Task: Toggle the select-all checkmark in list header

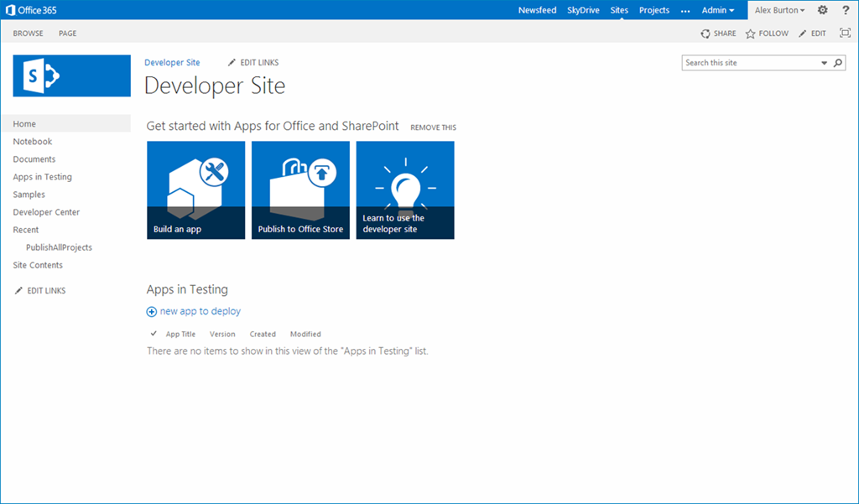Action: 154,334
